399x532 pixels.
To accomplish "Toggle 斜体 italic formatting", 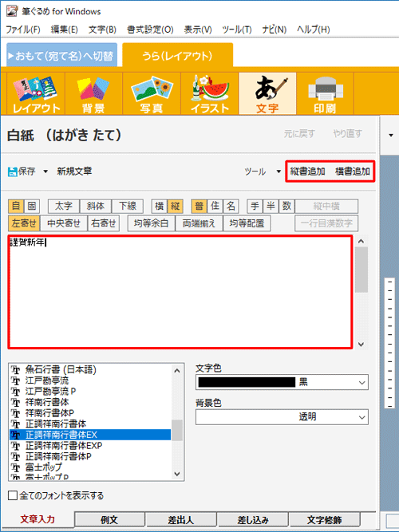I will [96, 206].
